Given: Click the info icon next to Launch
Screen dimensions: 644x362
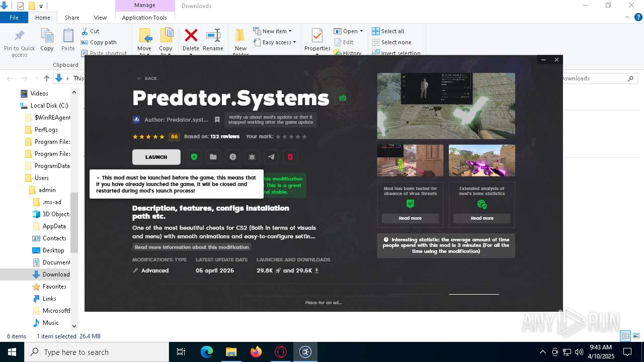Looking at the screenshot, I should coord(232,157).
